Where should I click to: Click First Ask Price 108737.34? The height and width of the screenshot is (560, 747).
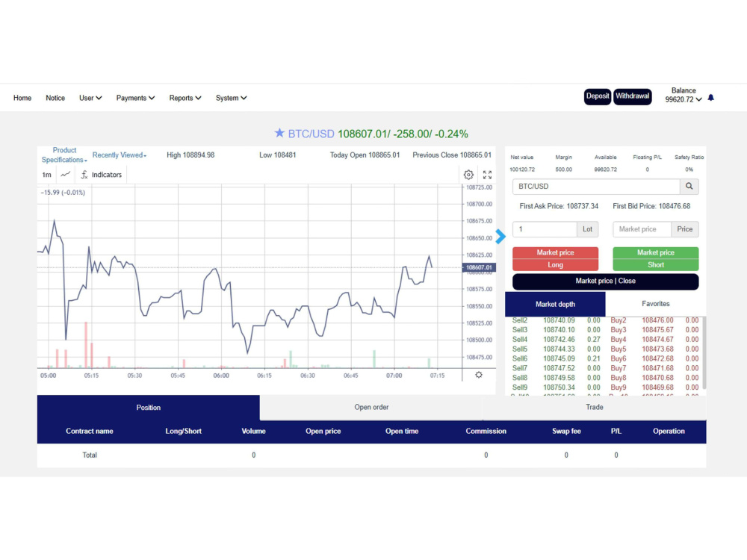click(x=559, y=206)
